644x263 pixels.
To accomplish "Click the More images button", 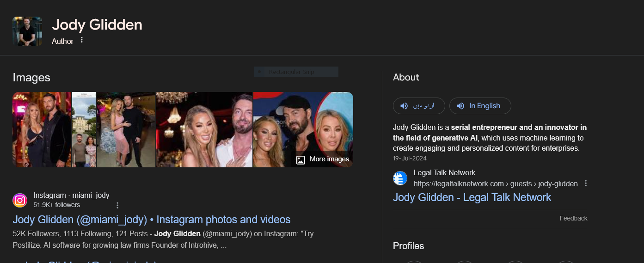I will (323, 159).
